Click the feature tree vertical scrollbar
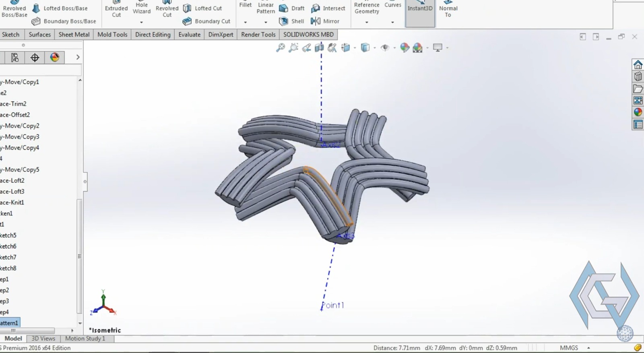This screenshot has width=644, height=353. pyautogui.click(x=79, y=256)
